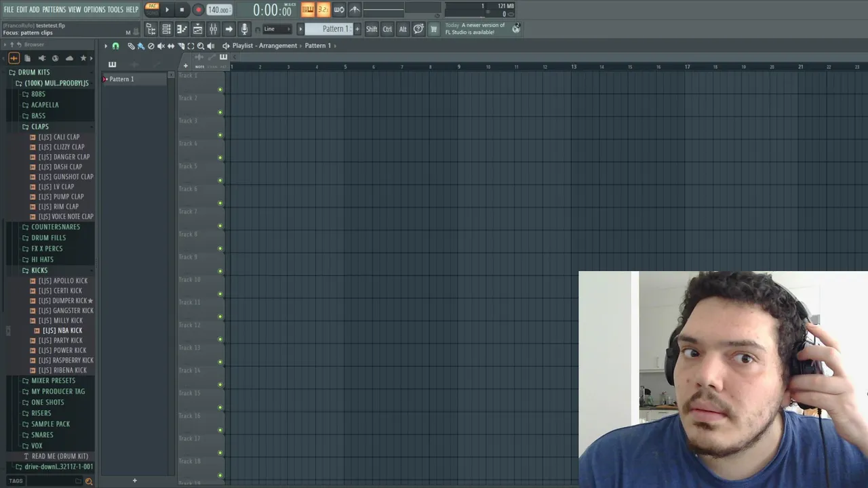Screen dimensions: 868x488
Task: Open the Mixer with the faders icon
Action: (213, 29)
